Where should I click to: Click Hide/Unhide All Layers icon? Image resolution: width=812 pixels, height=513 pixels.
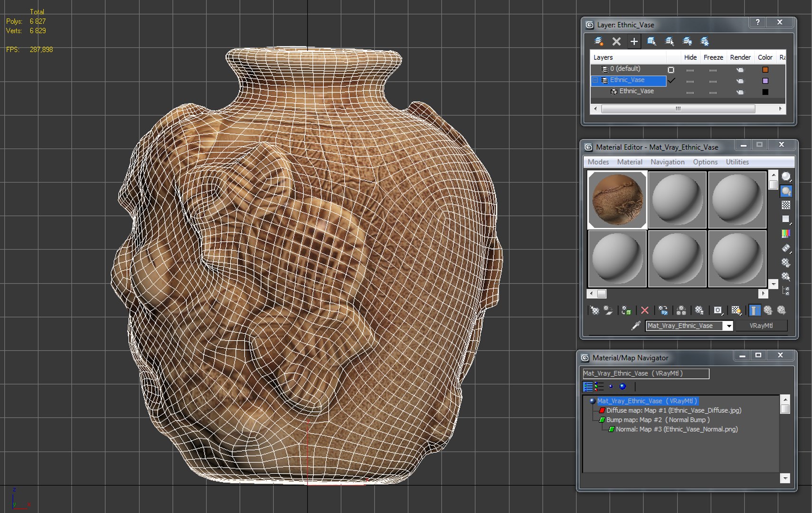(x=687, y=41)
